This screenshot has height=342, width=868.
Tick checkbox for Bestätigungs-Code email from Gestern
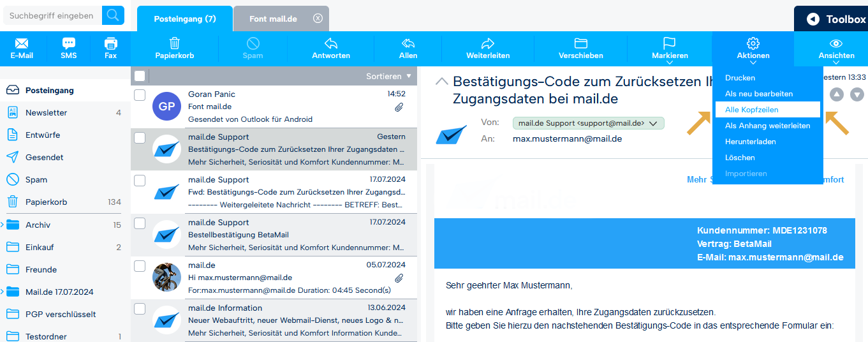click(x=140, y=138)
